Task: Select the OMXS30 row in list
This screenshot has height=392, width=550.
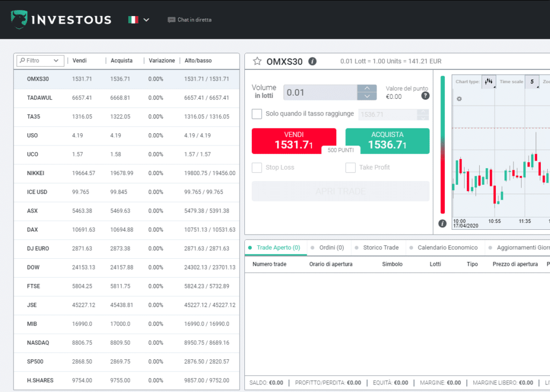Action: pyautogui.click(x=127, y=79)
